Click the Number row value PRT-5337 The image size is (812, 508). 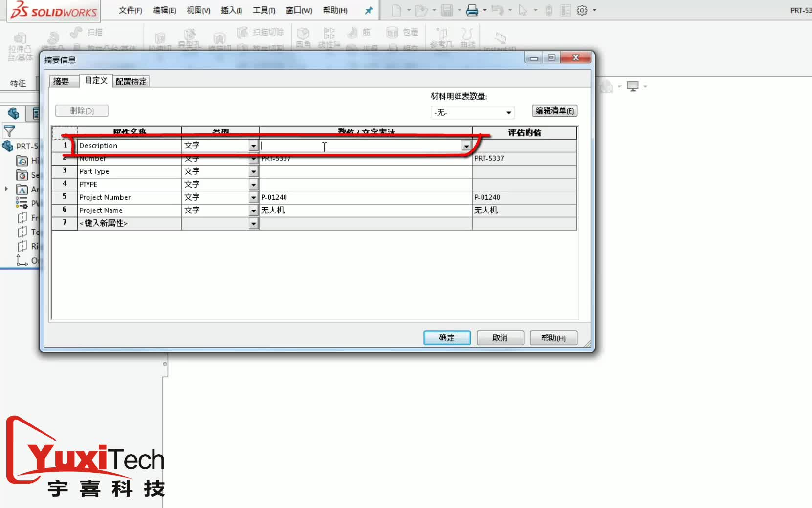pyautogui.click(x=276, y=159)
